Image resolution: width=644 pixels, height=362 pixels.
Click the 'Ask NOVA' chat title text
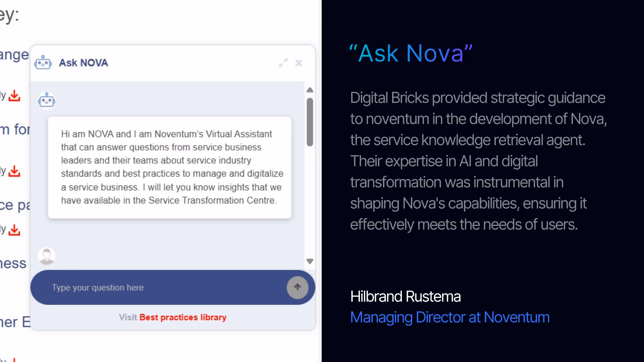click(x=84, y=63)
